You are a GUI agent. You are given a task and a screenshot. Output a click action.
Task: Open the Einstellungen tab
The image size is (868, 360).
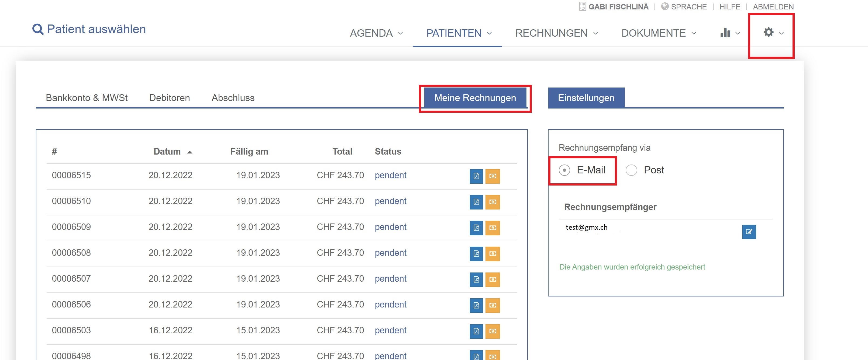tap(586, 98)
